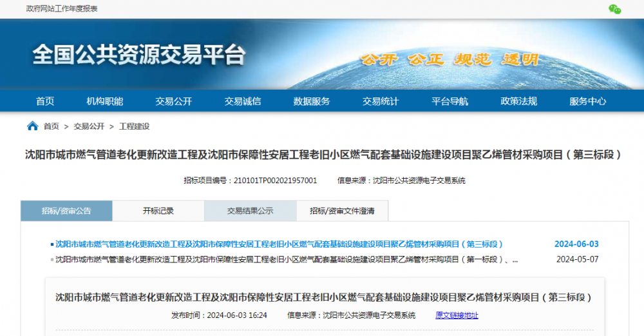This screenshot has height=336, width=644.
Task: Click 发布时间：2024-06-03 16:24 text
Action: (219, 315)
